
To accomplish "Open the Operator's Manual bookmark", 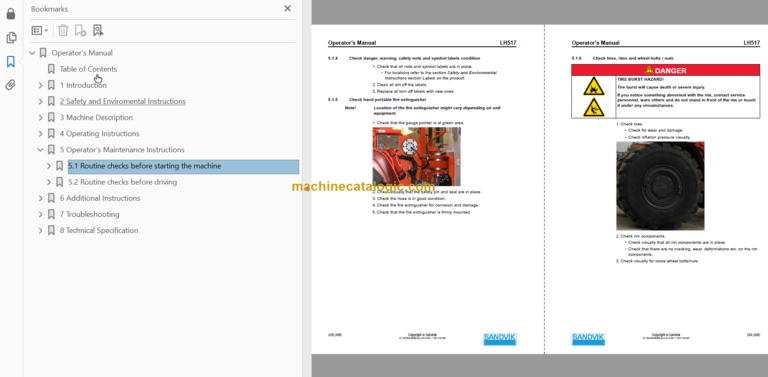I will [x=82, y=53].
